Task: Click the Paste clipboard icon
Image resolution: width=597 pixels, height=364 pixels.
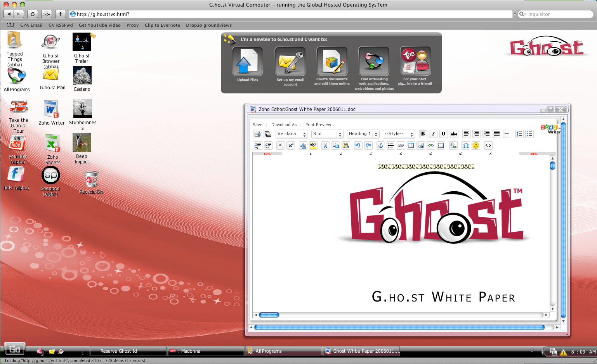Action: pos(345,146)
